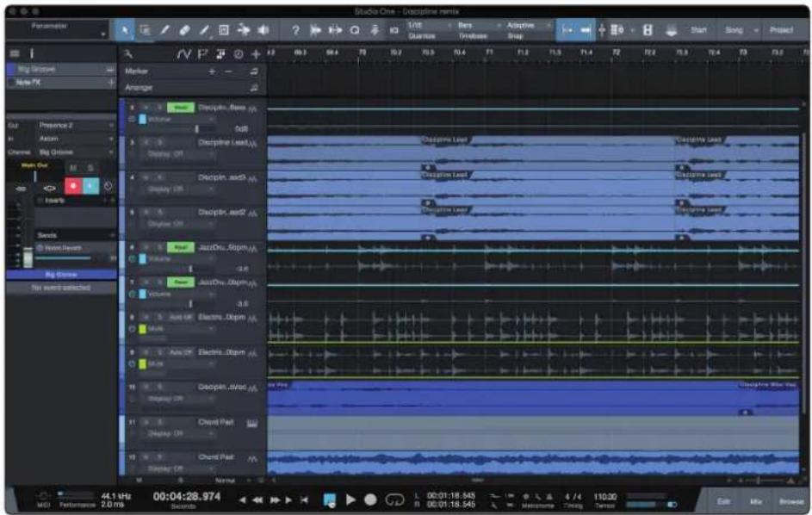This screenshot has width=812, height=515.
Task: Toggle the inspector red Record Arm button
Action: [73, 186]
